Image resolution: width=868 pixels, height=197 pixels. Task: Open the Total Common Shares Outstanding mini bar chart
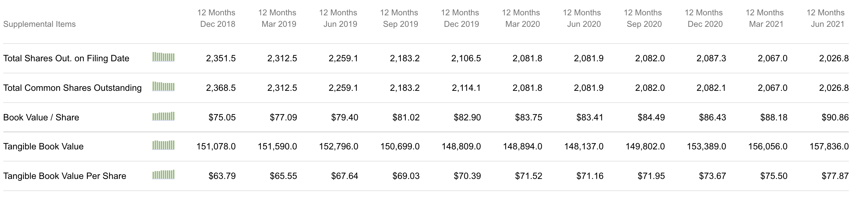(163, 87)
